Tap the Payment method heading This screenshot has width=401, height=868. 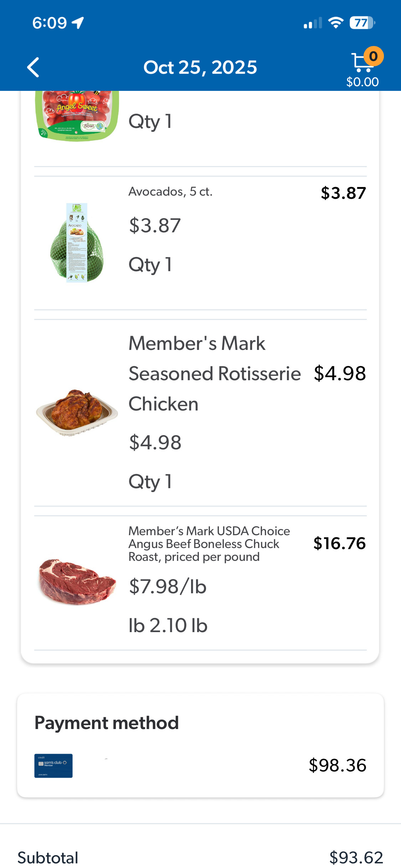107,723
